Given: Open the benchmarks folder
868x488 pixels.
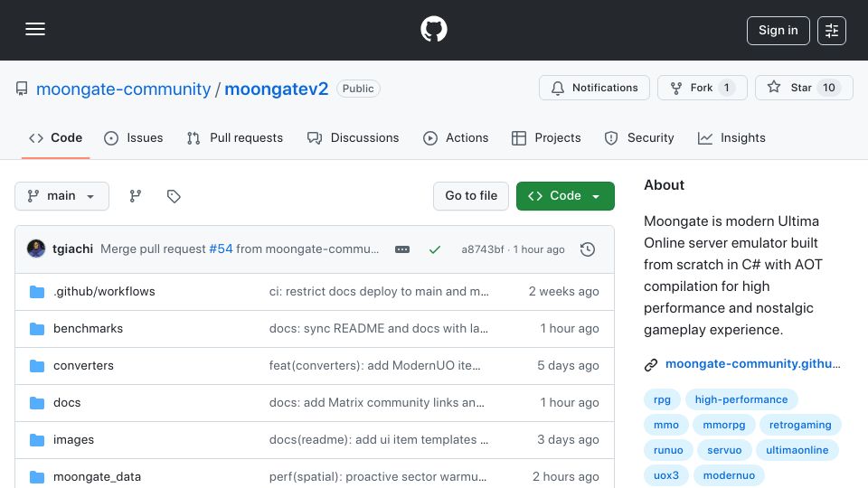Looking at the screenshot, I should click(88, 329).
